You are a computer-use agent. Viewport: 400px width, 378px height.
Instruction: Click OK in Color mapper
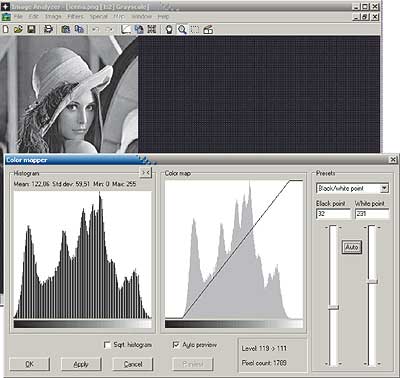pyautogui.click(x=30, y=364)
